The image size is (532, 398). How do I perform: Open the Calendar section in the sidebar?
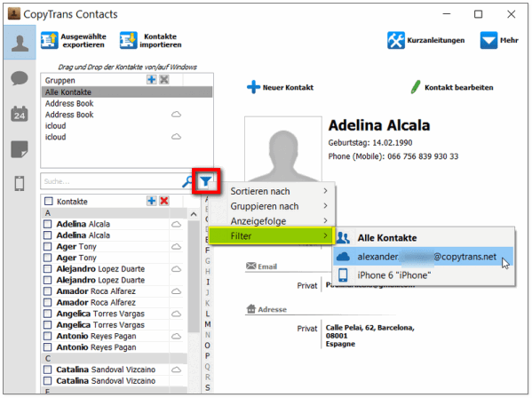pyautogui.click(x=20, y=114)
